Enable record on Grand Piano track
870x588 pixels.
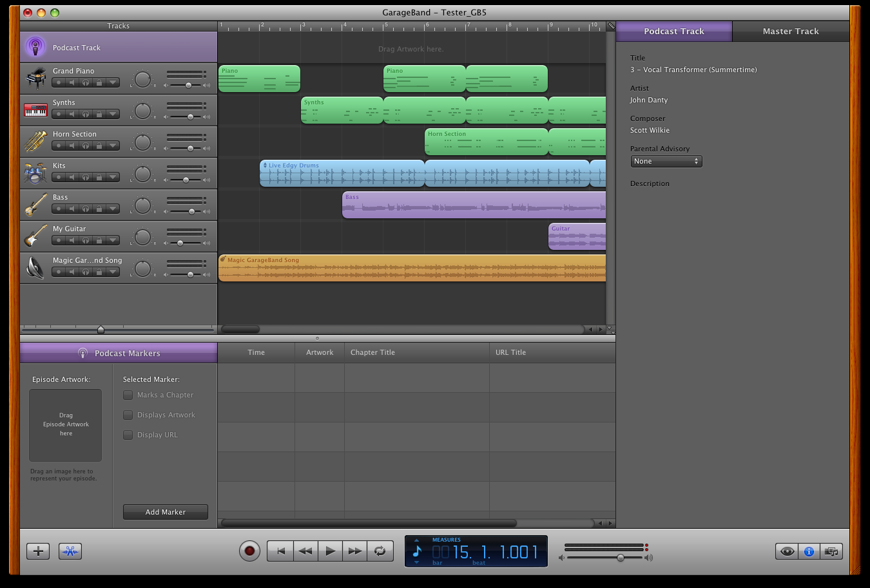[59, 82]
